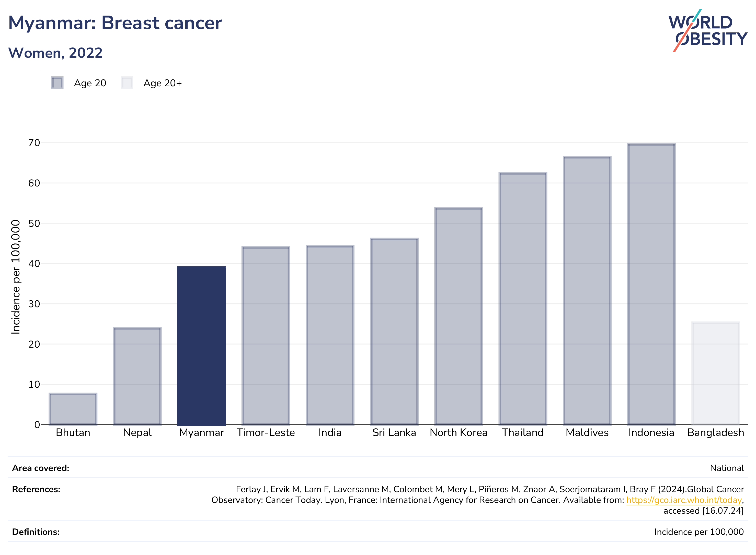The width and height of the screenshot is (756, 555).
Task: Click the Incidence per 100,000 axis label
Action: point(16,277)
